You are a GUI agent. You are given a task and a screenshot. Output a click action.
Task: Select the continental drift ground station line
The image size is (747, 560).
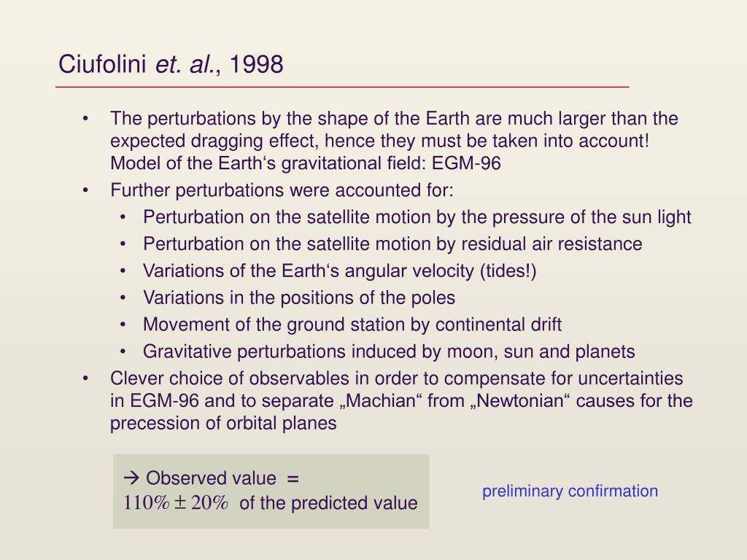[x=352, y=324]
